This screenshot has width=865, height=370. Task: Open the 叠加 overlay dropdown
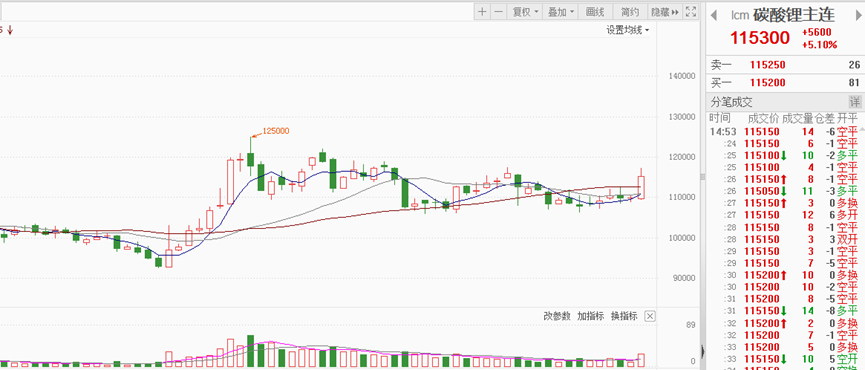click(560, 12)
